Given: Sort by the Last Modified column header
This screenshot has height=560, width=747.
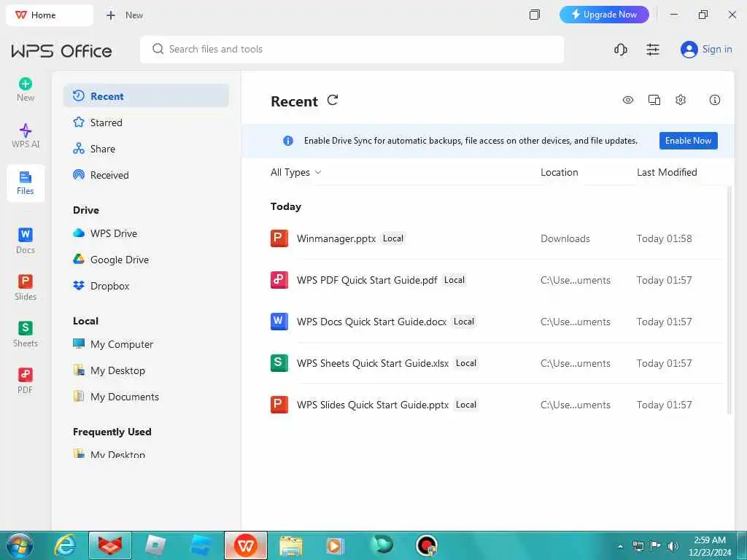Looking at the screenshot, I should pos(667,172).
